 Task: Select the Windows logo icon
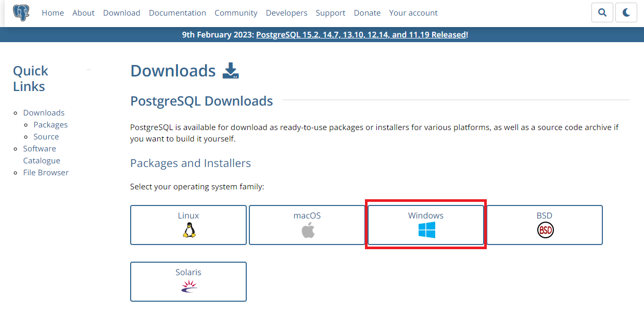(427, 229)
